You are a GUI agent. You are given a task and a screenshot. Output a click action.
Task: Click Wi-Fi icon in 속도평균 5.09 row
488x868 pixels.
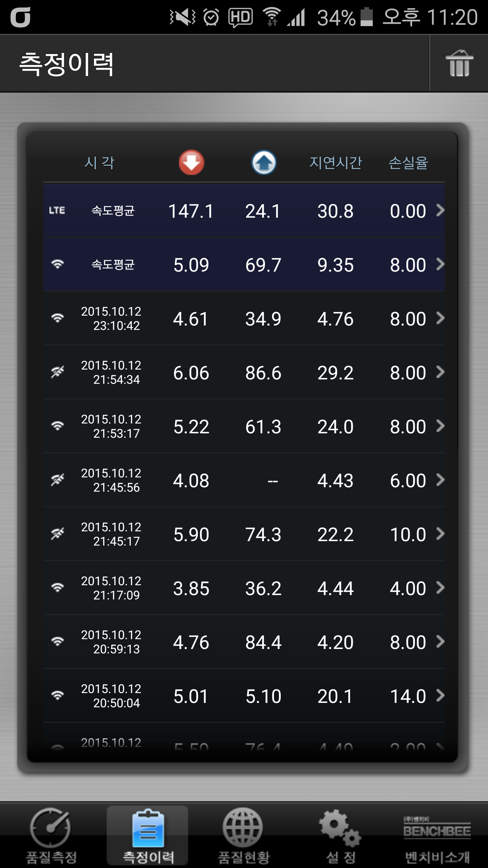[x=58, y=264]
